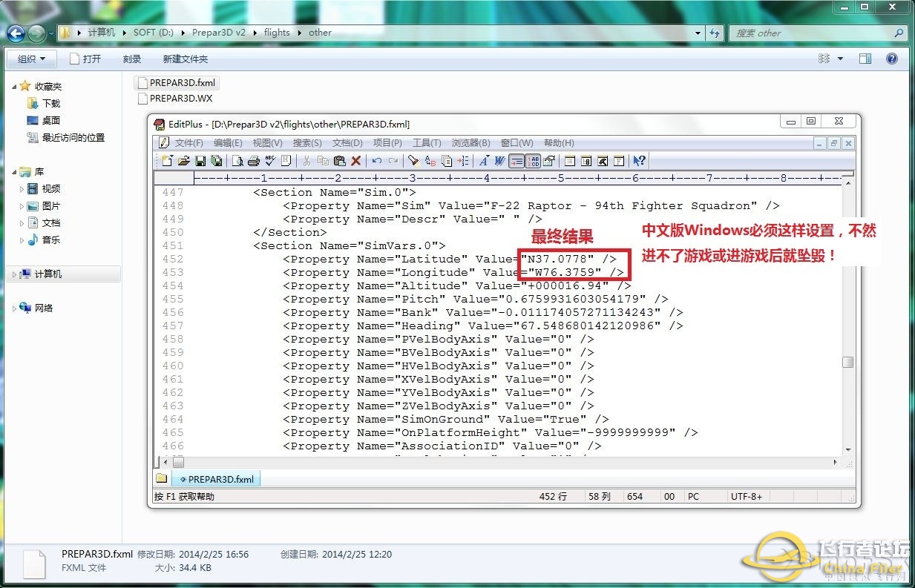Screen dimensions: 915x588
Task: Open the 组织 dropdown menu
Action: [x=31, y=59]
